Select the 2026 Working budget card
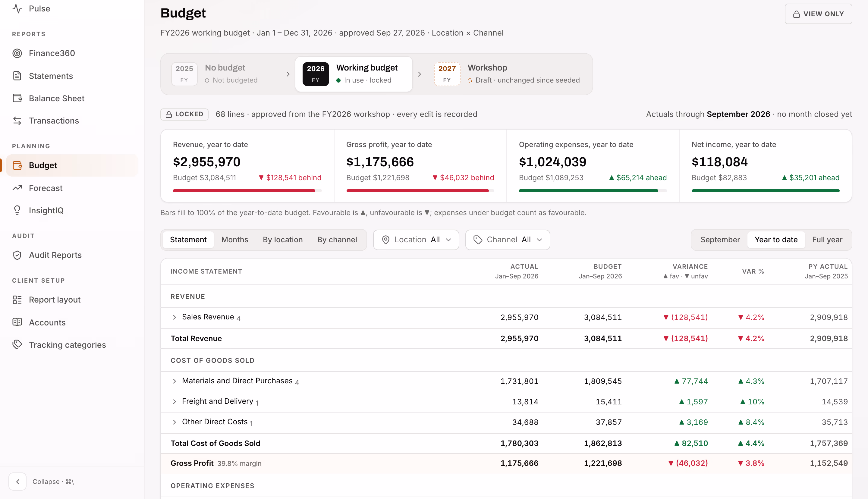The width and height of the screenshot is (868, 499). pyautogui.click(x=354, y=74)
